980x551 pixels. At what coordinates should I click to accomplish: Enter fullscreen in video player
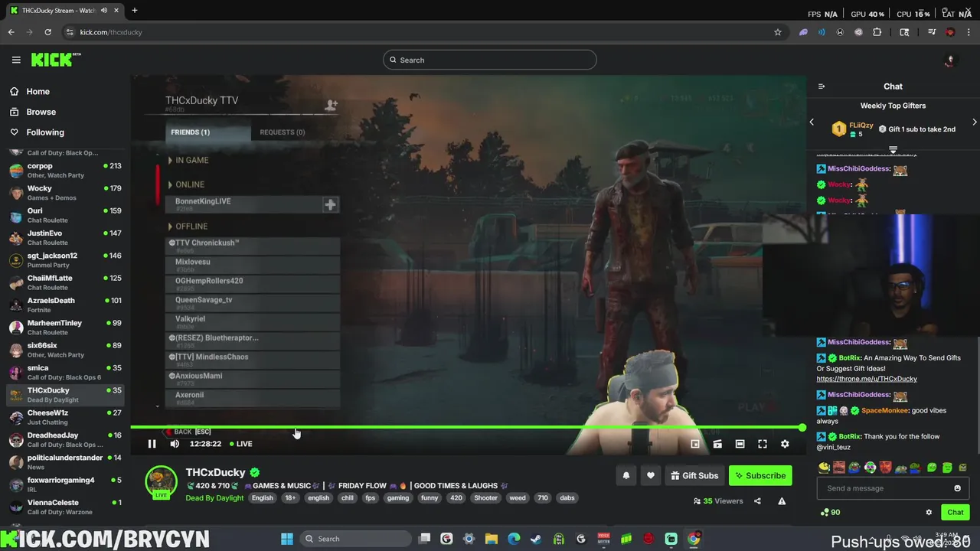(763, 444)
